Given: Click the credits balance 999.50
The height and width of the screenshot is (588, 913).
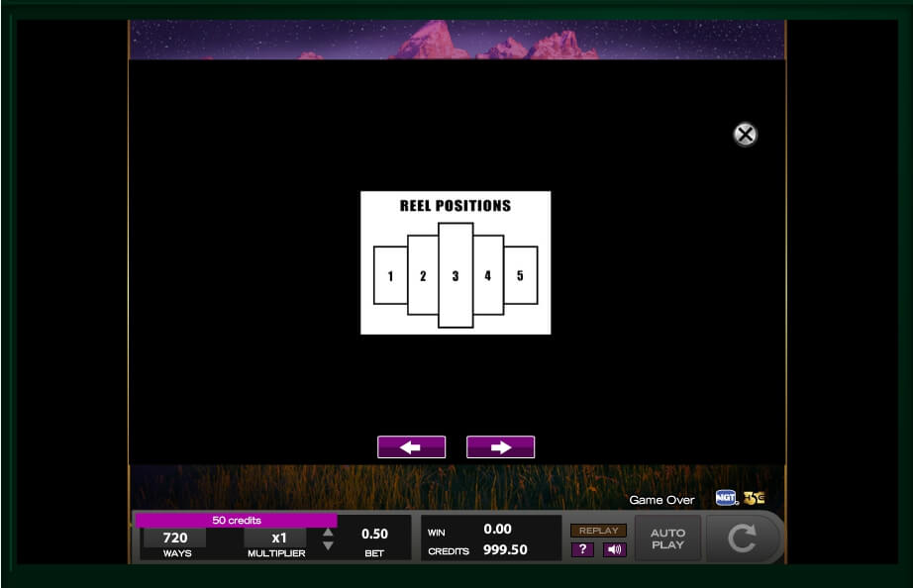Looking at the screenshot, I should point(504,549).
